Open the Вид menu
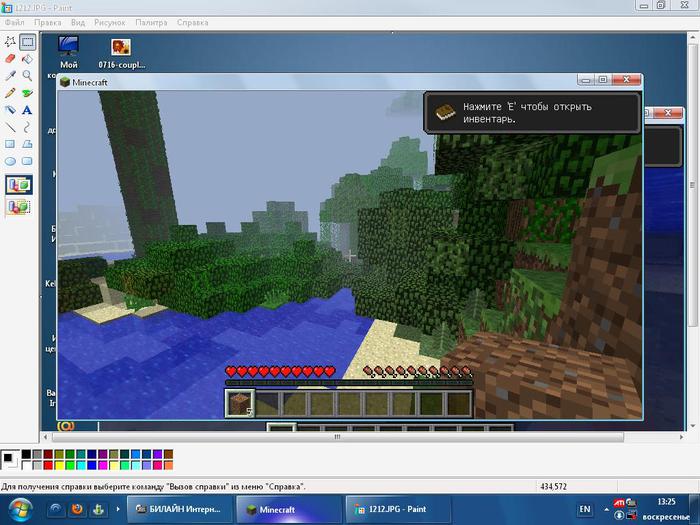The height and width of the screenshot is (525, 700). click(x=78, y=22)
